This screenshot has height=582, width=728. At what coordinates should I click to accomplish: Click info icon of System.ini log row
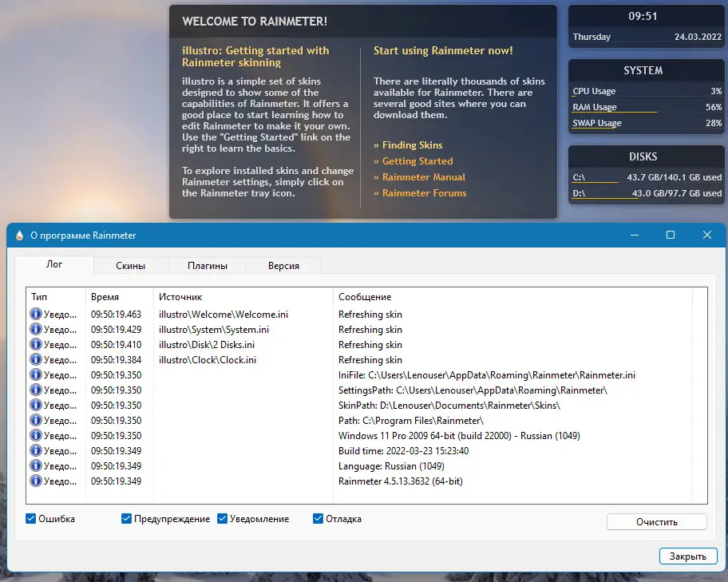point(36,329)
